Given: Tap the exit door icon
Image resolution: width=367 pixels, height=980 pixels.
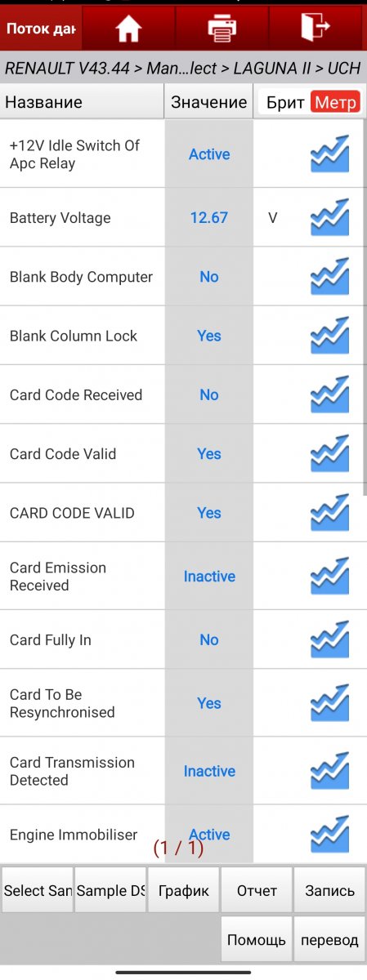Looking at the screenshot, I should click(316, 28).
